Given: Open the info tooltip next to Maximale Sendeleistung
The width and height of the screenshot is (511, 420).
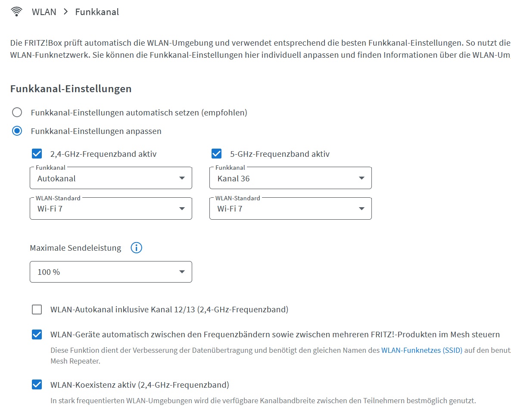Looking at the screenshot, I should (x=136, y=248).
